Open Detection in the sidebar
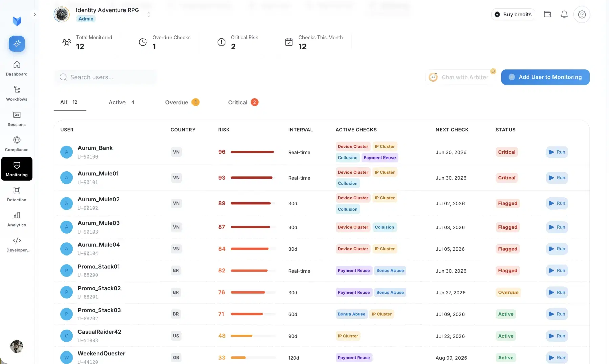609x364 pixels. pos(17,194)
